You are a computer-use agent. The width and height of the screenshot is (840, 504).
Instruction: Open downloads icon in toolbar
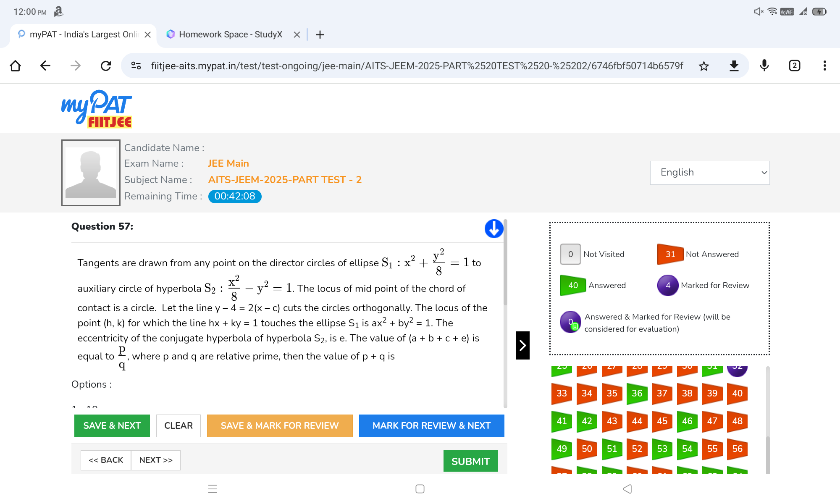(734, 66)
